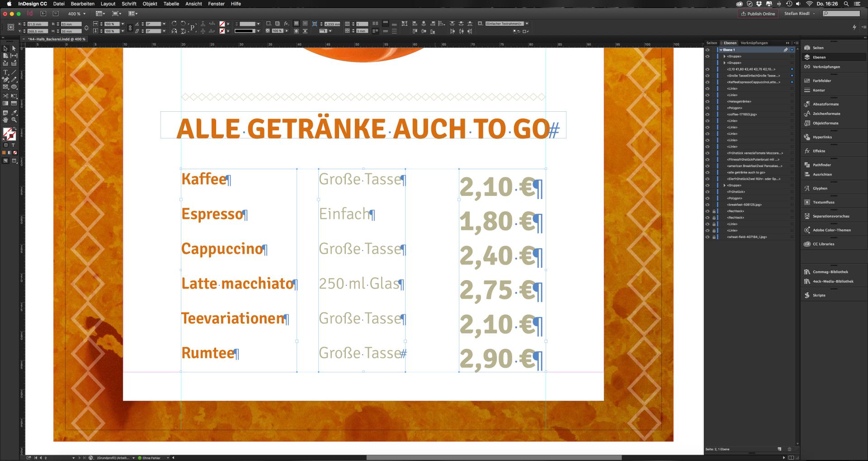
Task: Switch to the Seiten tab
Action: pos(712,43)
